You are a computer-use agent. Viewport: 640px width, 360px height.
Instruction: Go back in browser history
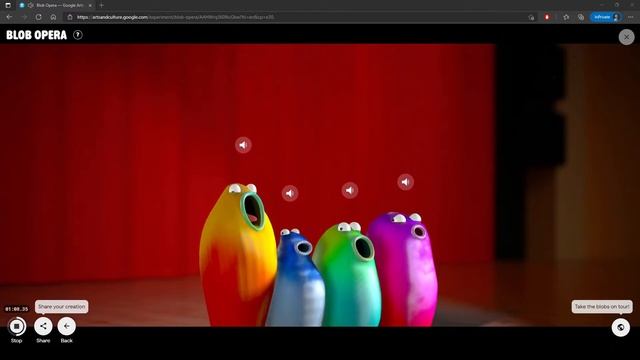tap(9, 17)
